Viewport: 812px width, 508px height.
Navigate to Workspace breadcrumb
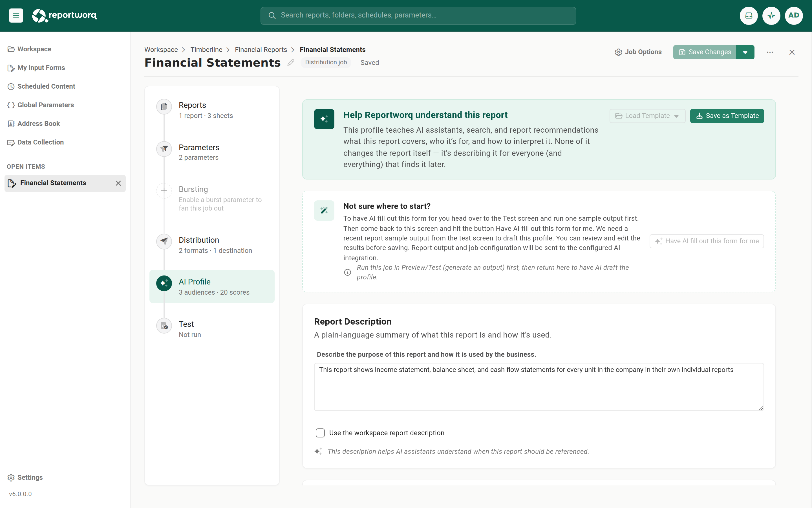(161, 50)
